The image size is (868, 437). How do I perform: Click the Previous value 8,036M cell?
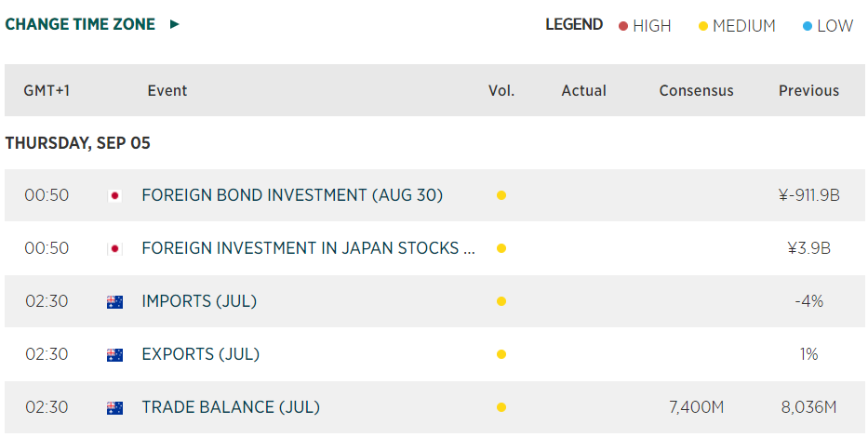pyautogui.click(x=808, y=407)
